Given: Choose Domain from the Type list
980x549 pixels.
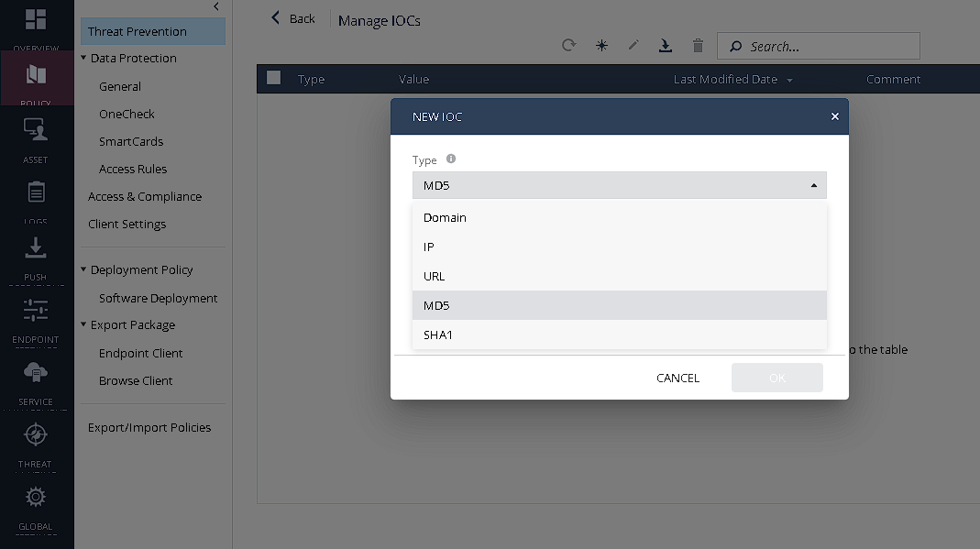Looking at the screenshot, I should pos(619,217).
